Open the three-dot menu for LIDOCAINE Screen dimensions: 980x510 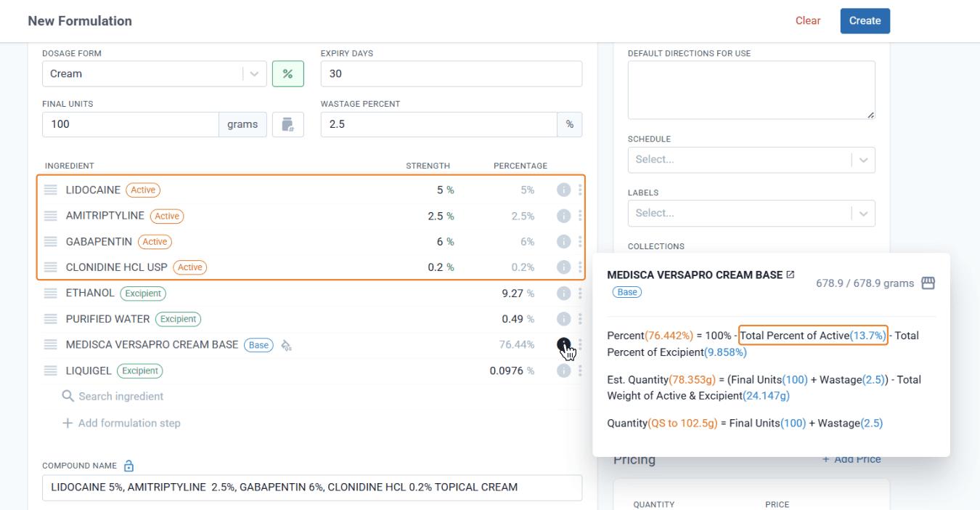[x=580, y=190]
